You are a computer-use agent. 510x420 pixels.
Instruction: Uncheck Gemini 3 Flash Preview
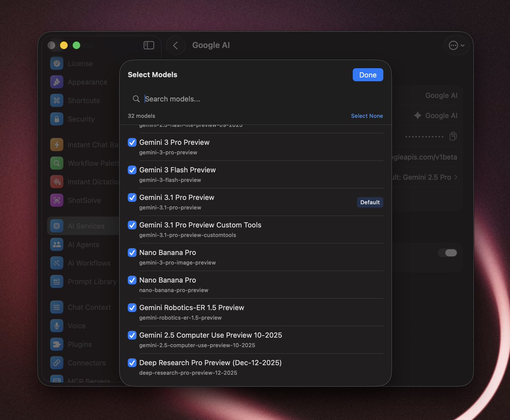[x=132, y=170]
